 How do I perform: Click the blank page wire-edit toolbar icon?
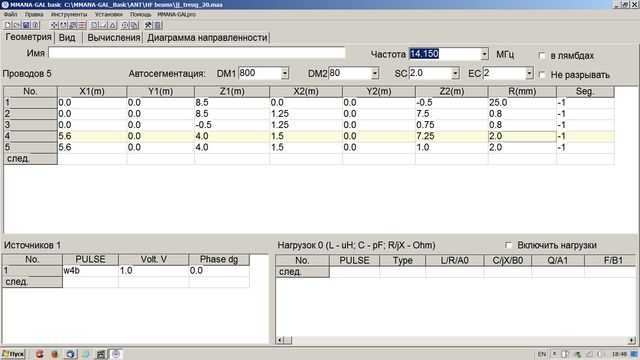tap(94, 25)
